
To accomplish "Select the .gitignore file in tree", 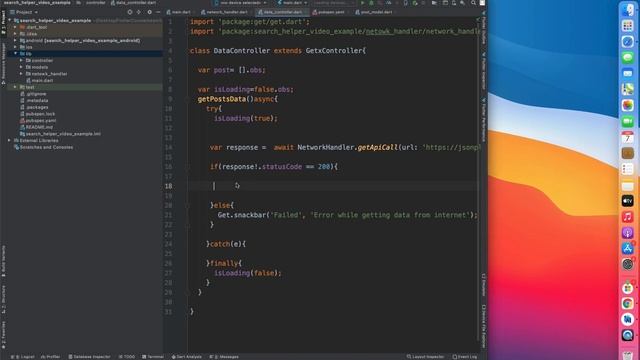I will [x=33, y=94].
